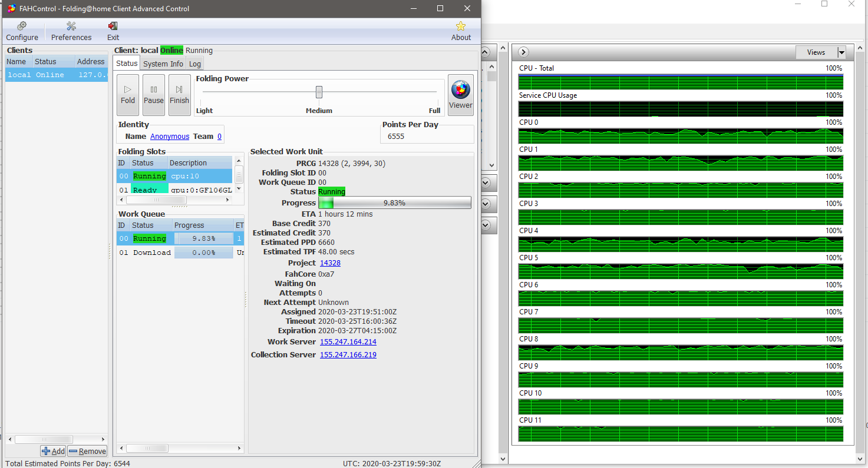Sort clients by Status column header
Image resolution: width=868 pixels, height=468 pixels.
[x=54, y=61]
